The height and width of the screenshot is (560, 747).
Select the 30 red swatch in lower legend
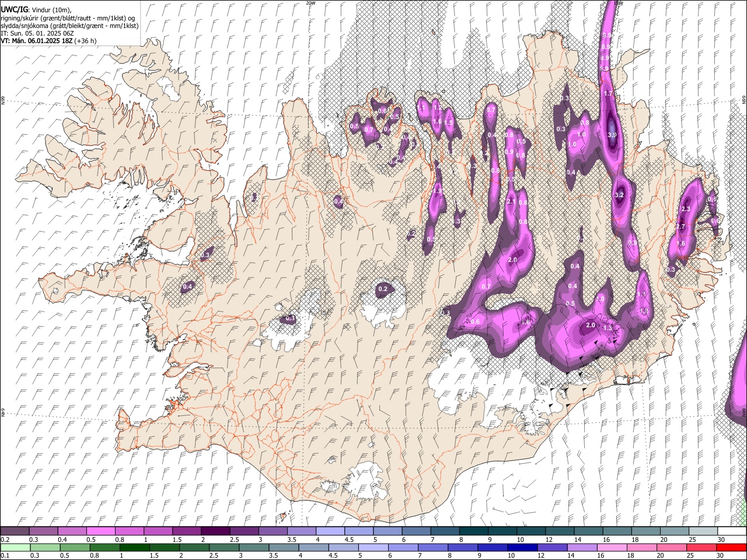[731, 547]
